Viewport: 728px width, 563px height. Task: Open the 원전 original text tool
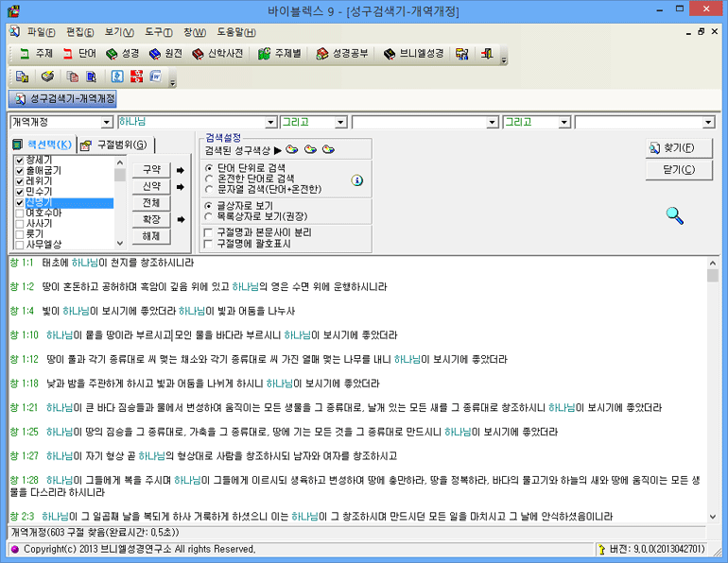click(165, 54)
